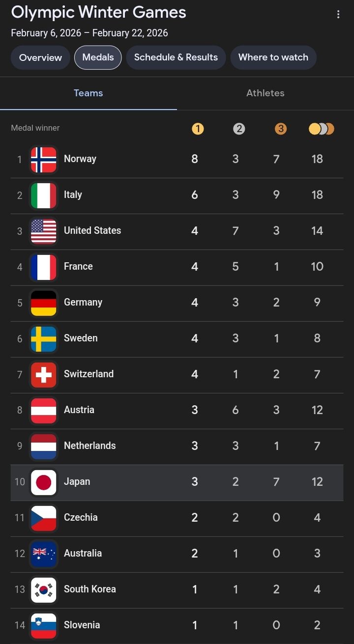354x644 pixels.
Task: Click the silver medal column icon
Action: pyautogui.click(x=239, y=129)
